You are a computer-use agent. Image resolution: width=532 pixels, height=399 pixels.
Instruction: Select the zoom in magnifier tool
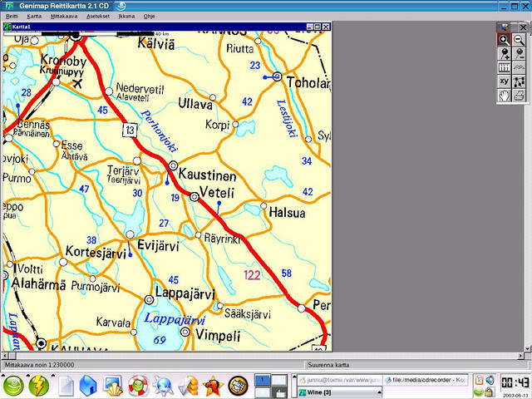click(504, 40)
